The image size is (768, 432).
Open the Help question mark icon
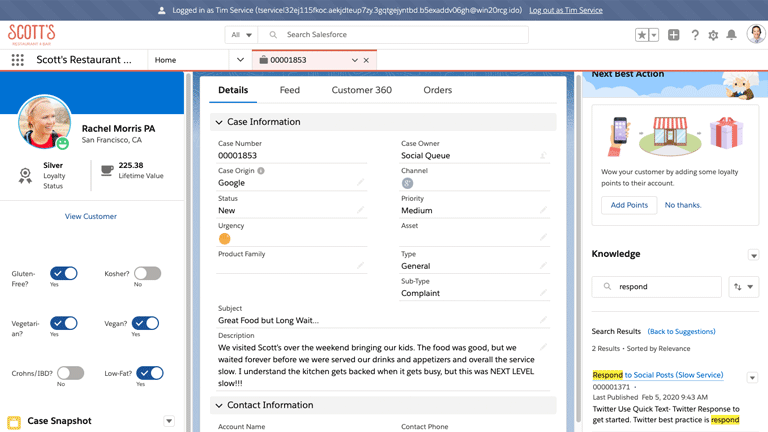coord(695,35)
